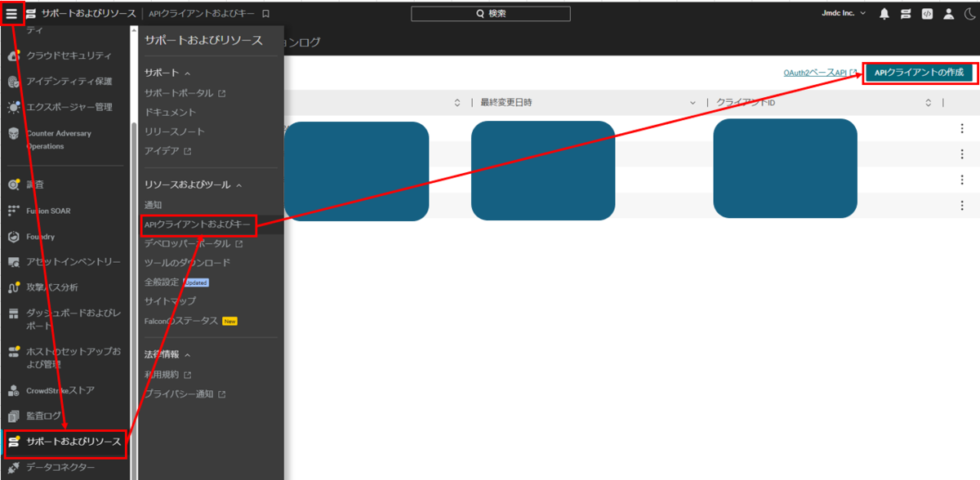The width and height of the screenshot is (980, 480).
Task: Open the developer code icon in the header
Action: [x=927, y=14]
